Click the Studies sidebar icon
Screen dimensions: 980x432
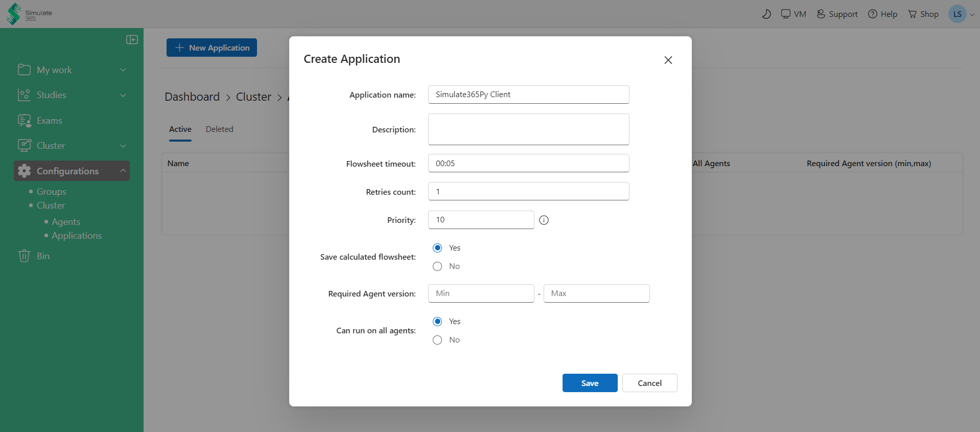24,95
